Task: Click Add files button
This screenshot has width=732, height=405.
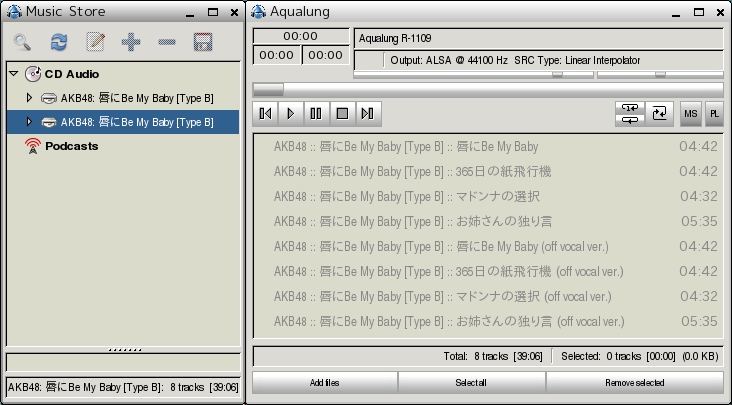Action: [x=324, y=383]
